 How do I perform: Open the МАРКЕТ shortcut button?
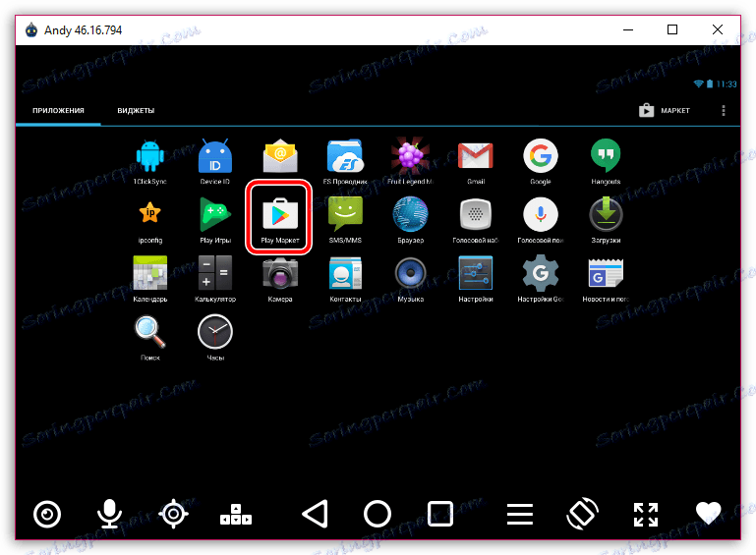pyautogui.click(x=665, y=110)
